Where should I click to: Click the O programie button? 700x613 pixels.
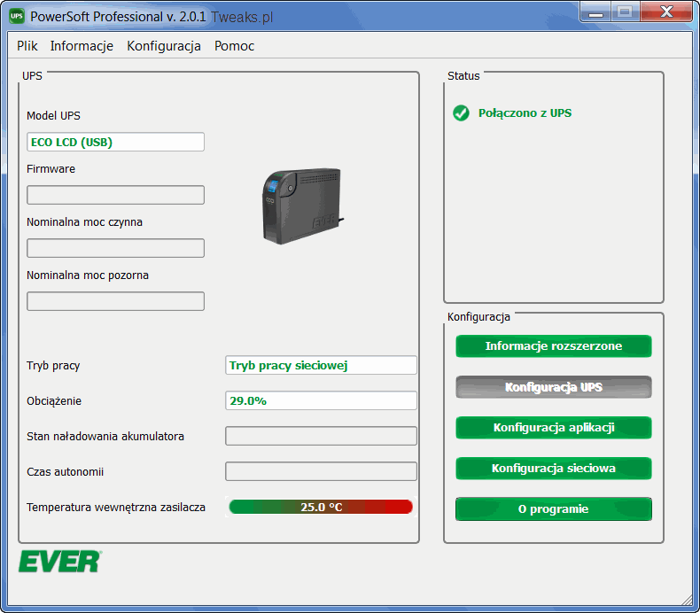click(554, 509)
